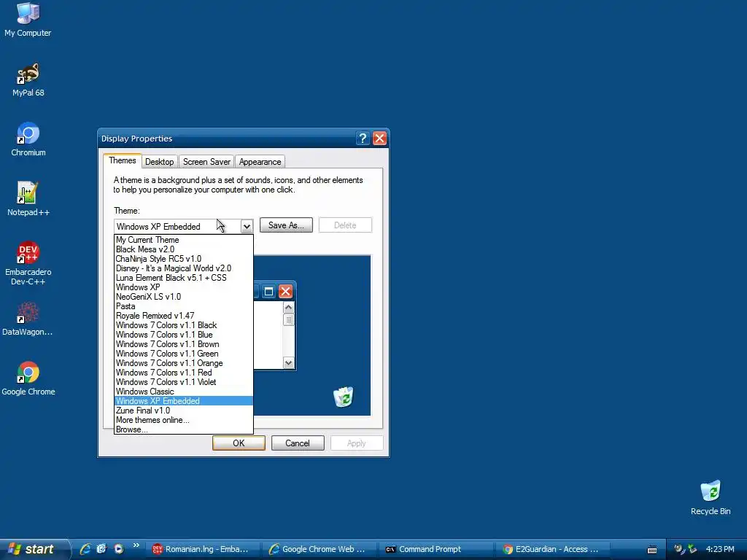
Task: Open My Computer desktop icon
Action: click(x=28, y=19)
